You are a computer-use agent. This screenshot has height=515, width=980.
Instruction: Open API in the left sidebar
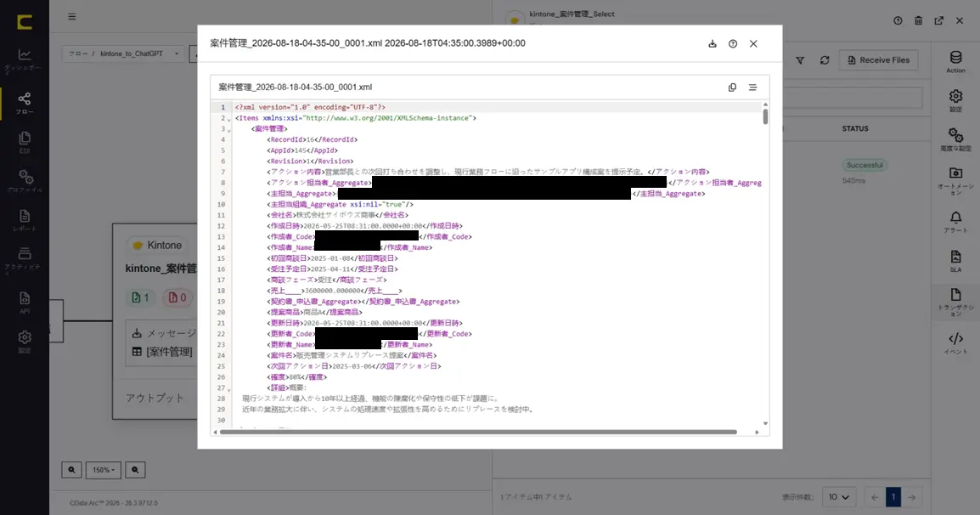pyautogui.click(x=25, y=303)
